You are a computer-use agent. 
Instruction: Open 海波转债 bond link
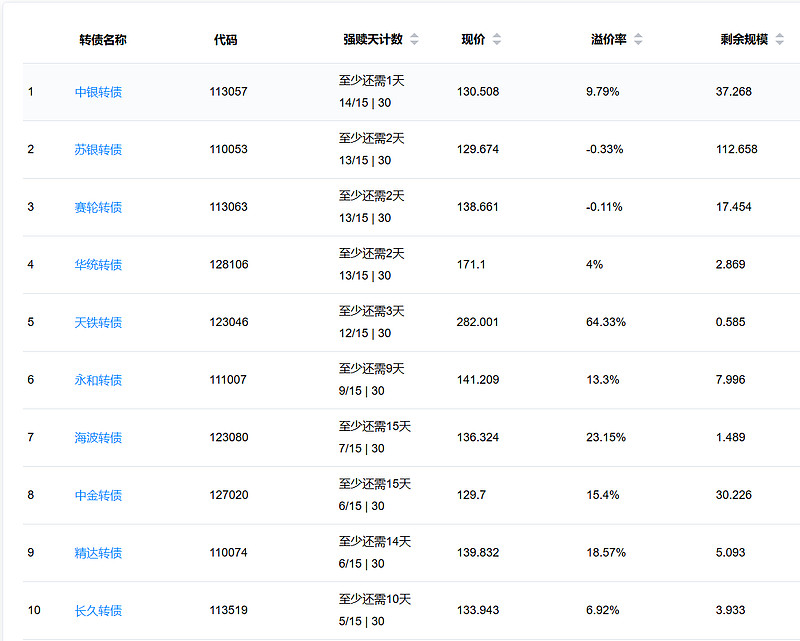click(x=98, y=438)
